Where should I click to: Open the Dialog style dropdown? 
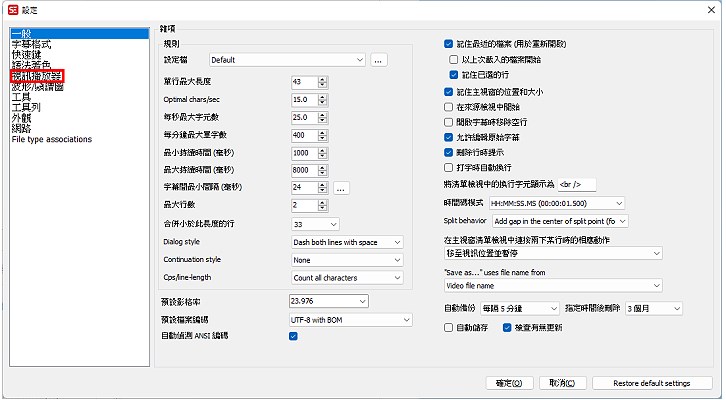345,242
